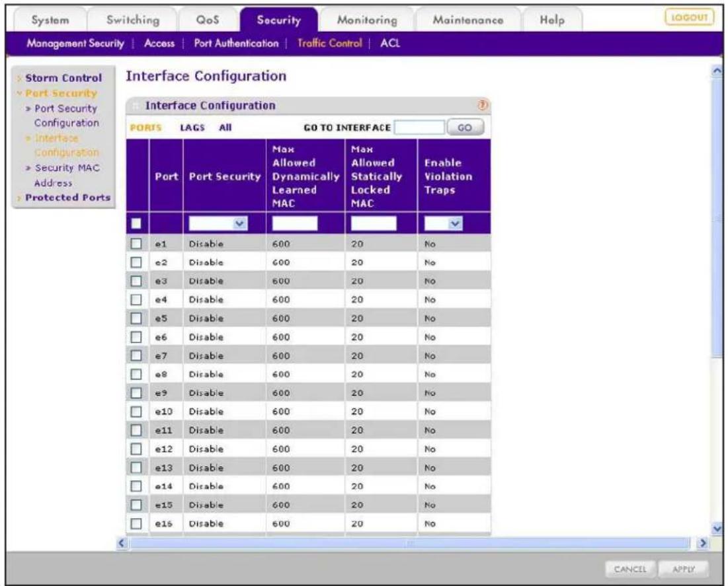Click the horizontal scrollbar track
The height and width of the screenshot is (586, 728).
(x=409, y=543)
